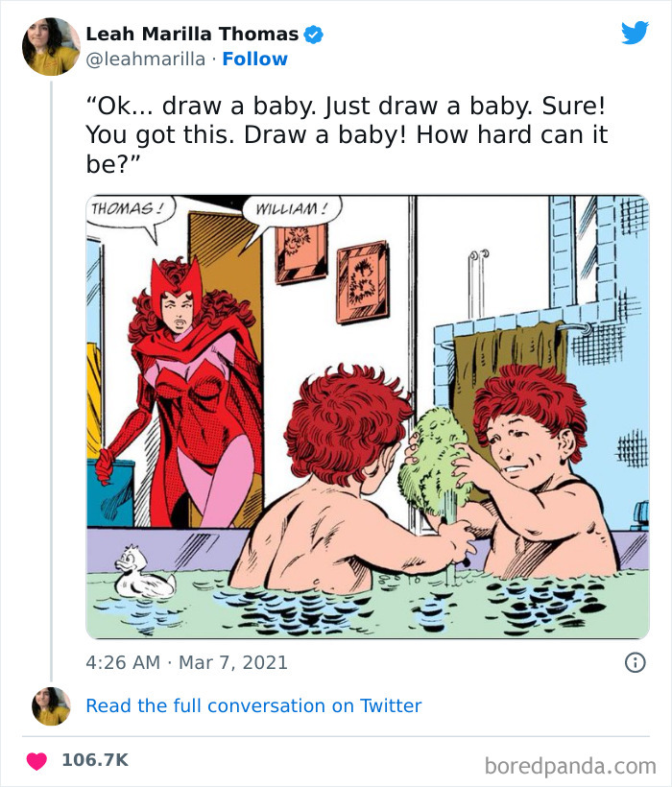Click the @leahmarilla handle
Image resolution: width=672 pixels, height=787 pixels.
pos(145,58)
